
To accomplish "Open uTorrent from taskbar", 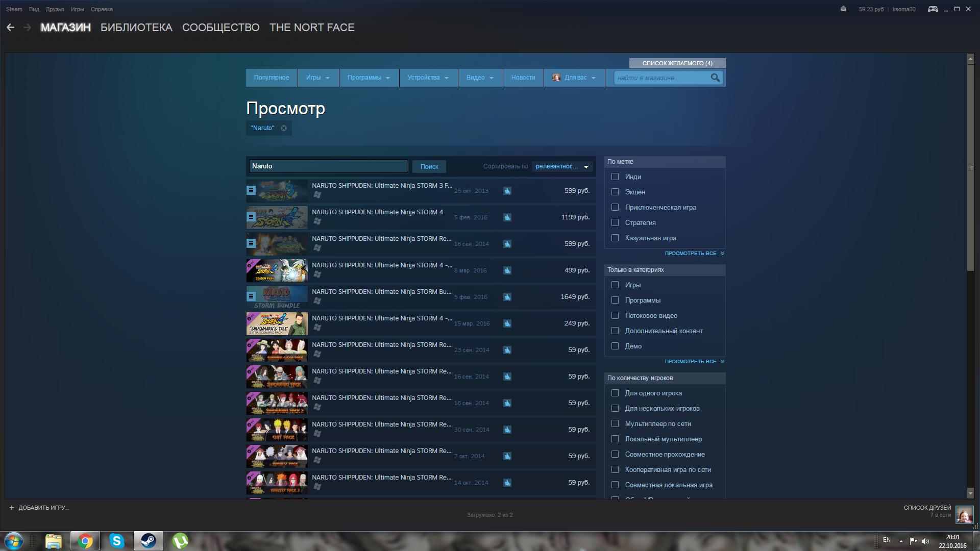I will (x=180, y=541).
